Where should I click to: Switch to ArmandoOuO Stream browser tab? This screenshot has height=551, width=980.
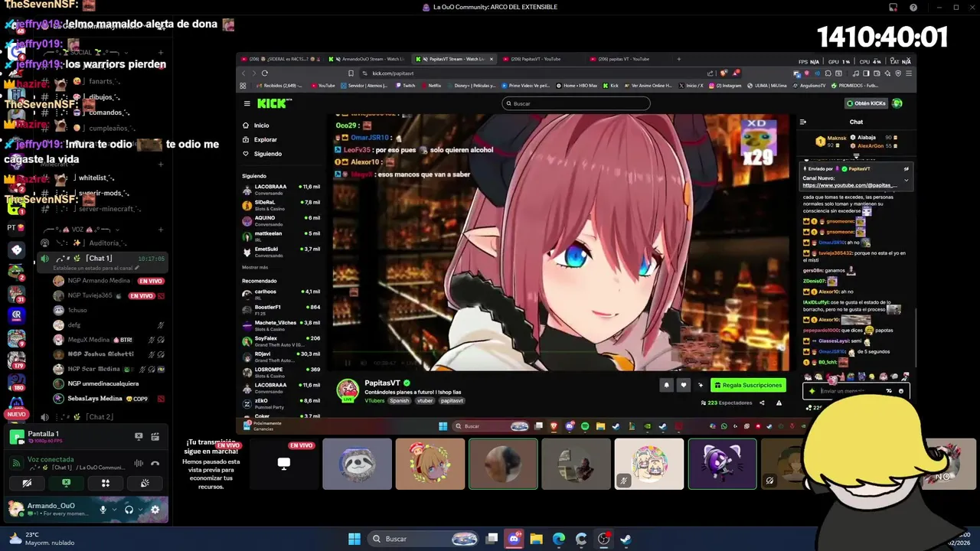(x=368, y=59)
